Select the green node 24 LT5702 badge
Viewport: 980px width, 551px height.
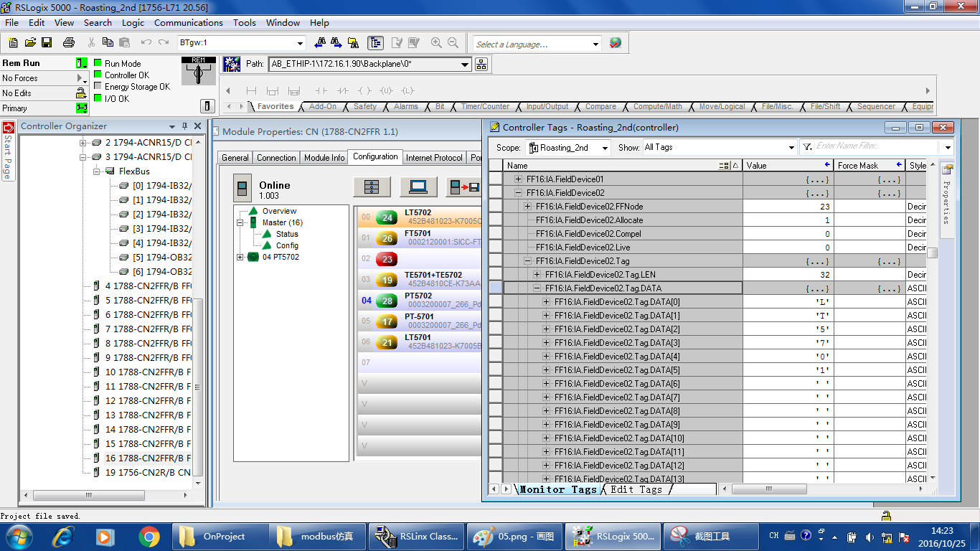click(x=388, y=218)
